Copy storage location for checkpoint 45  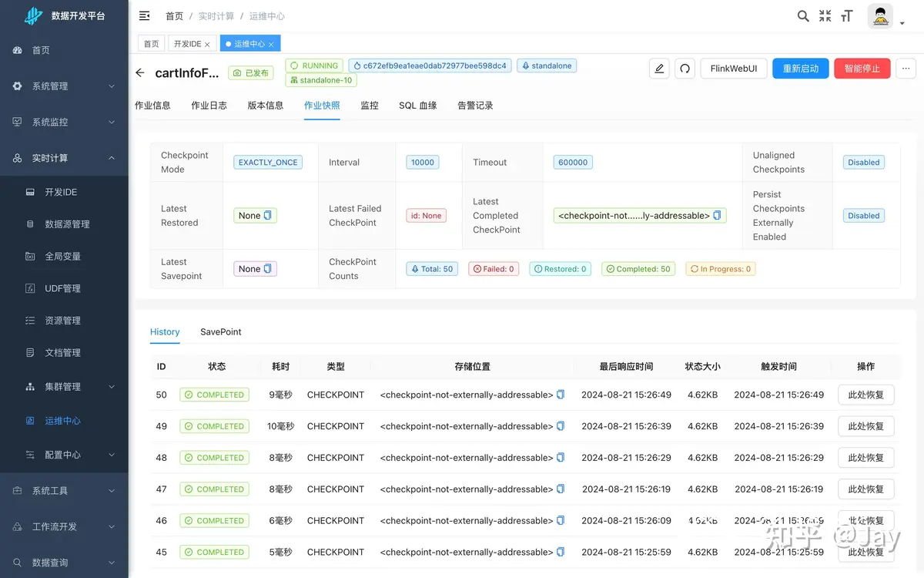(561, 552)
